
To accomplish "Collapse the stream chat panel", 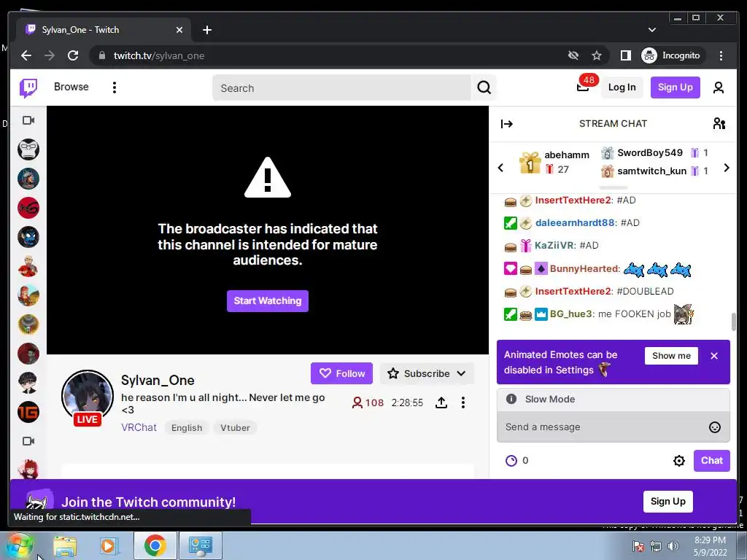I will [507, 124].
